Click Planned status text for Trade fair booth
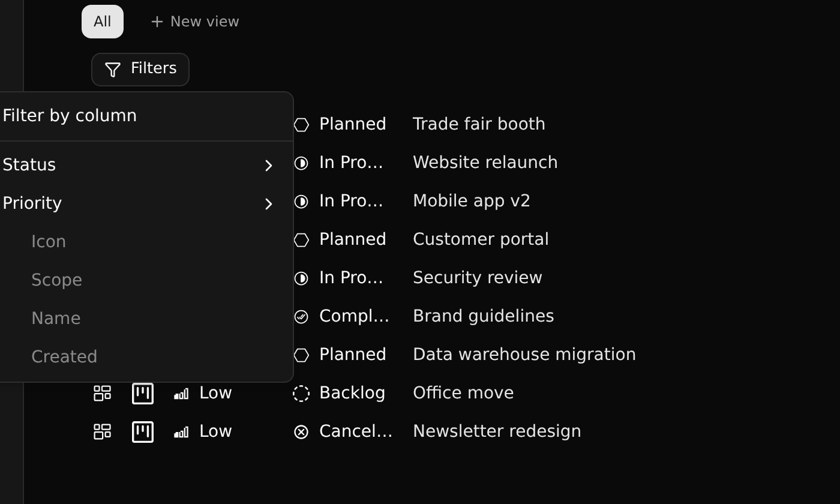This screenshot has height=504, width=840. 353,124
